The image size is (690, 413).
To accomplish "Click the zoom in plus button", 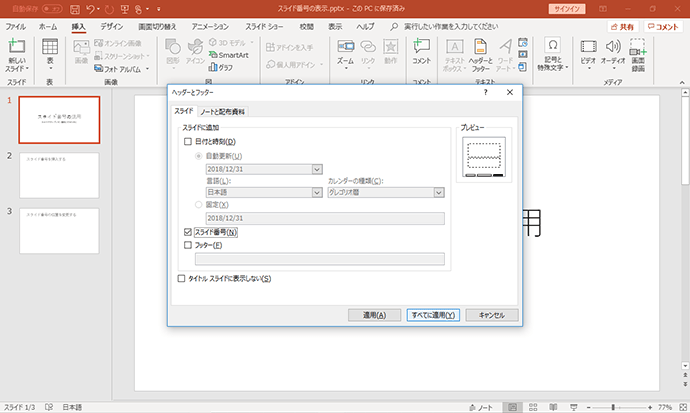I will (x=650, y=407).
